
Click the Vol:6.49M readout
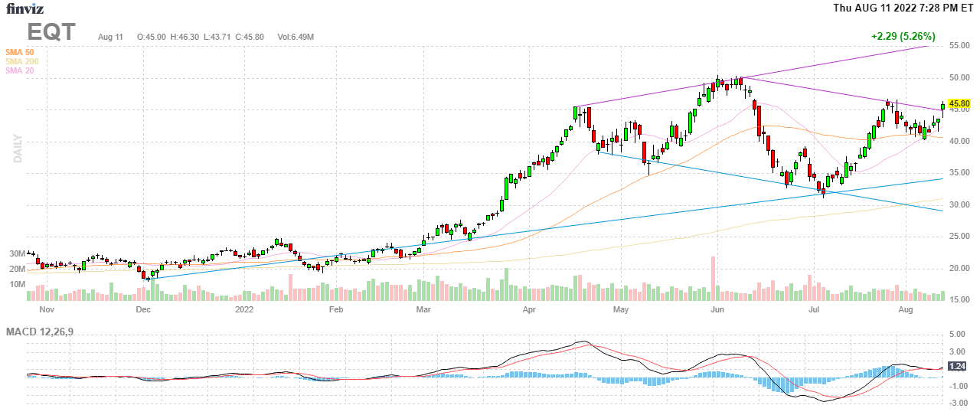[296, 37]
